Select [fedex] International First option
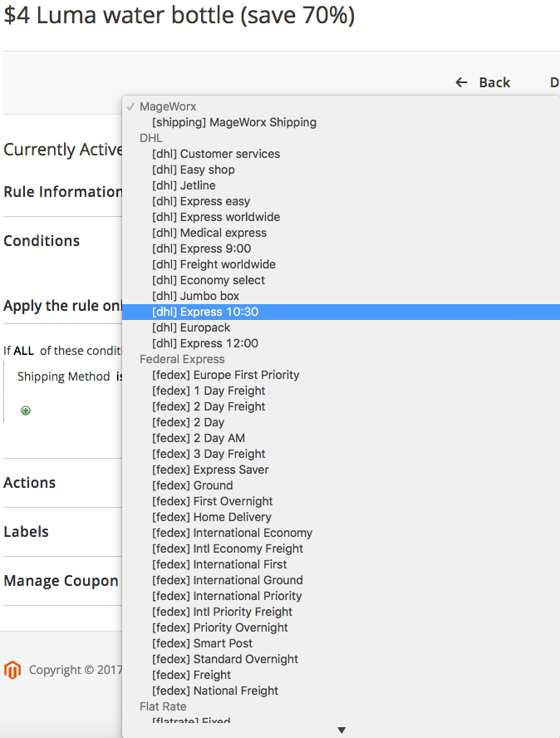 [x=341, y=564]
